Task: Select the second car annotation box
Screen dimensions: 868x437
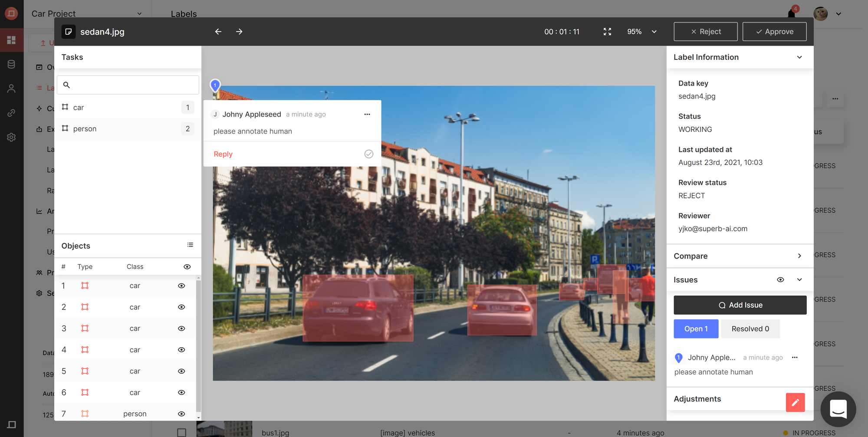Action: [502, 310]
